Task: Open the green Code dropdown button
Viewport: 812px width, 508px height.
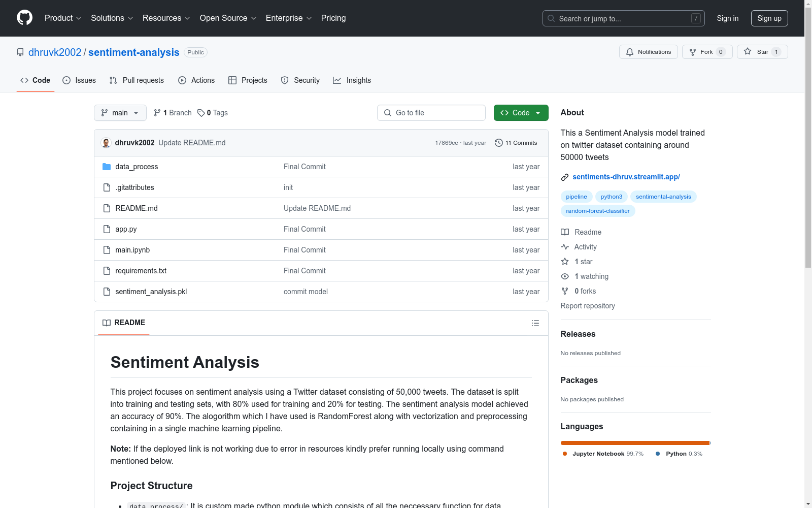Action: coord(521,113)
